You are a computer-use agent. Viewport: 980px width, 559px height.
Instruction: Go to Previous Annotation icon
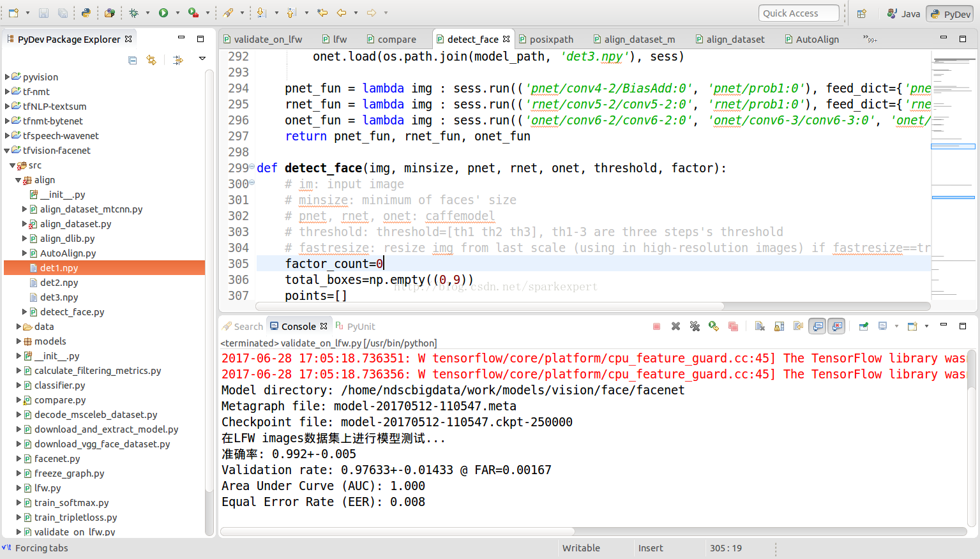tap(292, 13)
